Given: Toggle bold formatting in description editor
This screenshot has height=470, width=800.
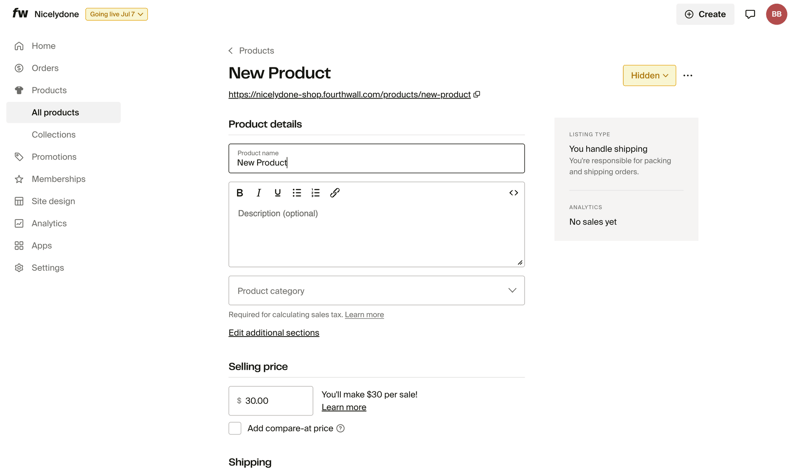Looking at the screenshot, I should [240, 193].
